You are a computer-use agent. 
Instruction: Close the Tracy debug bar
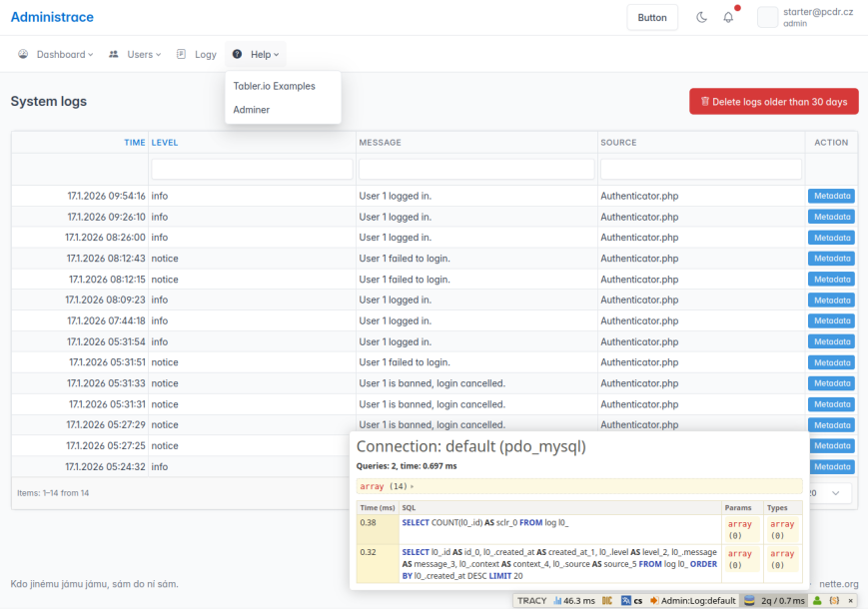tap(850, 601)
